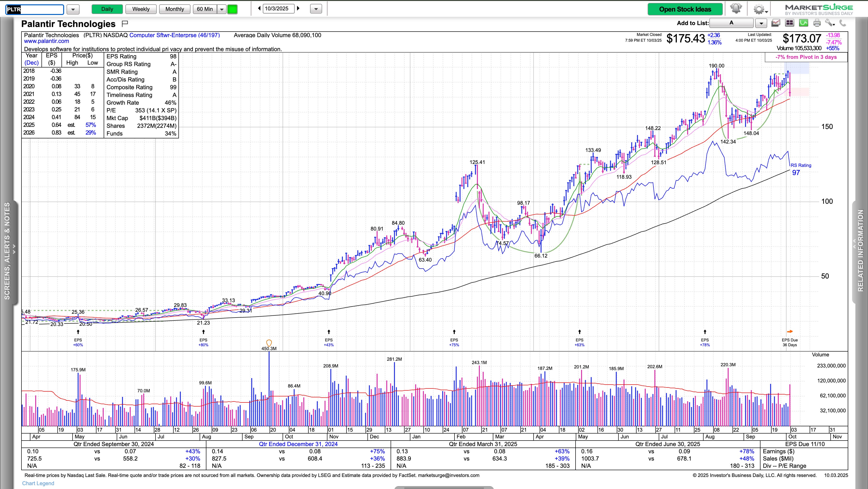Click the printer icon
Screen dimensions: 868x489
(817, 23)
